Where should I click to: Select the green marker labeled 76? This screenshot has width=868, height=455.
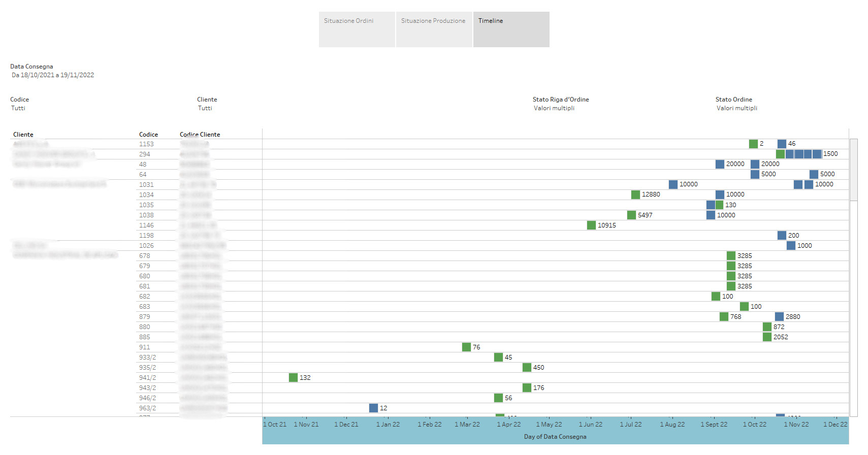(x=466, y=347)
